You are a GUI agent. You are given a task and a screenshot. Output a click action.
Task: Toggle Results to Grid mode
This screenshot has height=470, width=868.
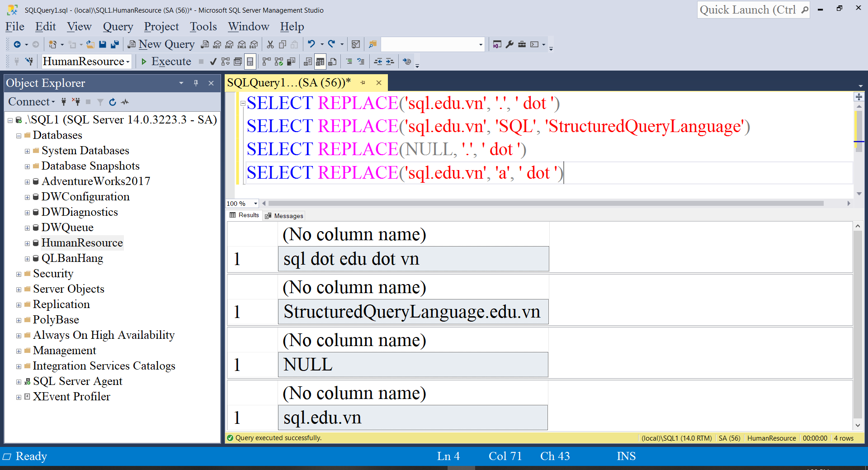pyautogui.click(x=320, y=62)
